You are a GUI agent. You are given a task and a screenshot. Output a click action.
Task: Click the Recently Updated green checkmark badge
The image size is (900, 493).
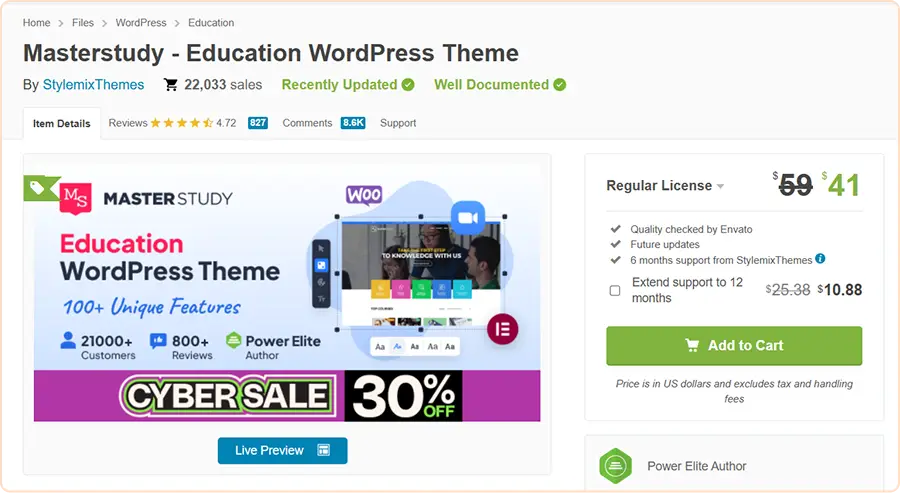pos(408,85)
